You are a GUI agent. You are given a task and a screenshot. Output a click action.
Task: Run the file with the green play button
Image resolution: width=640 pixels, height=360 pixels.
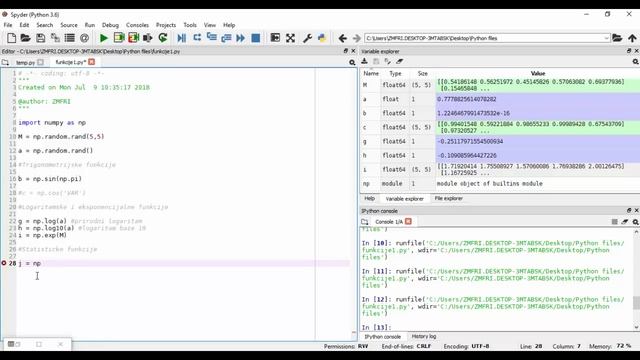[104, 38]
